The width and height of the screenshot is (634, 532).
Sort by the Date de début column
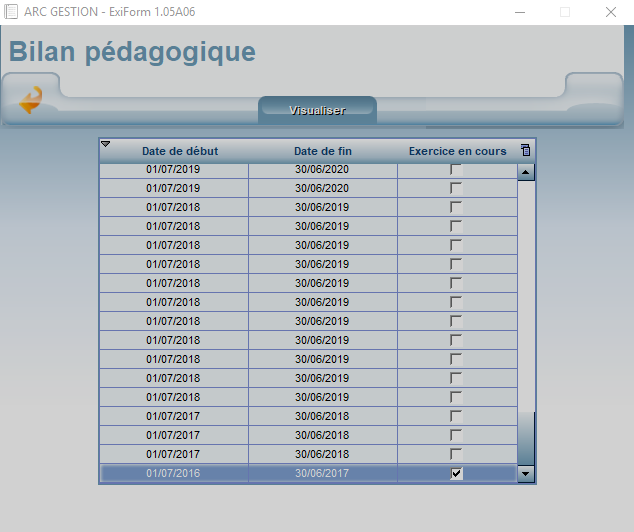[x=180, y=151]
